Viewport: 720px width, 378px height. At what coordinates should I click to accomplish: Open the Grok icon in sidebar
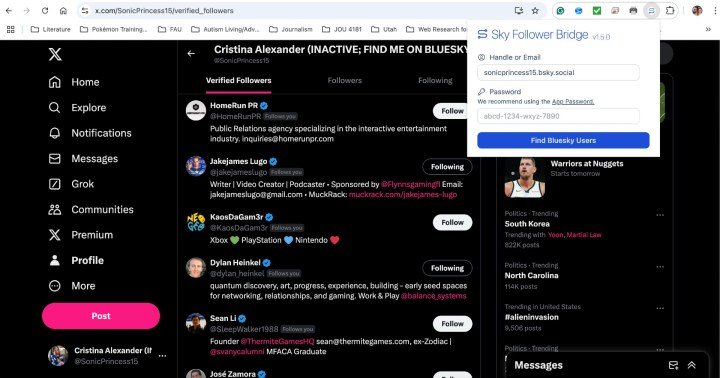pyautogui.click(x=55, y=184)
